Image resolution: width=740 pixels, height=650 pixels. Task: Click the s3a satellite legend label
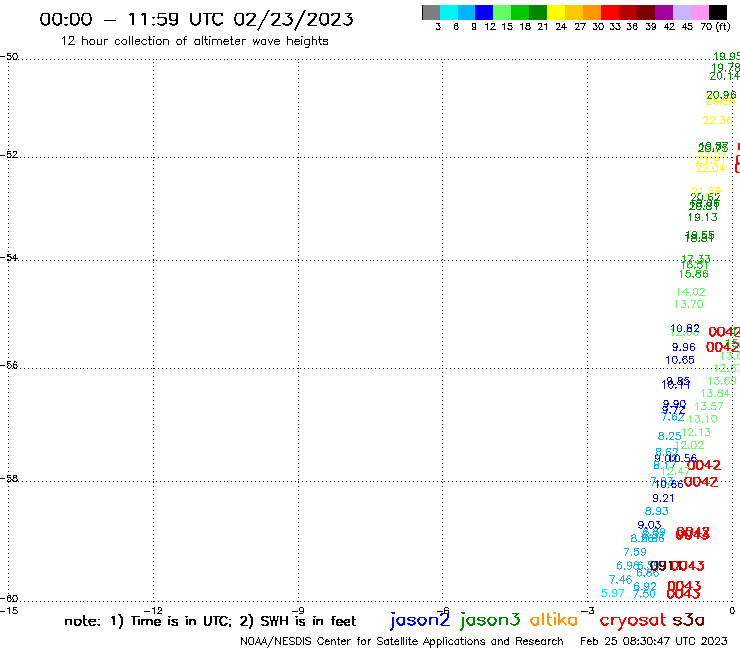pyautogui.click(x=688, y=621)
